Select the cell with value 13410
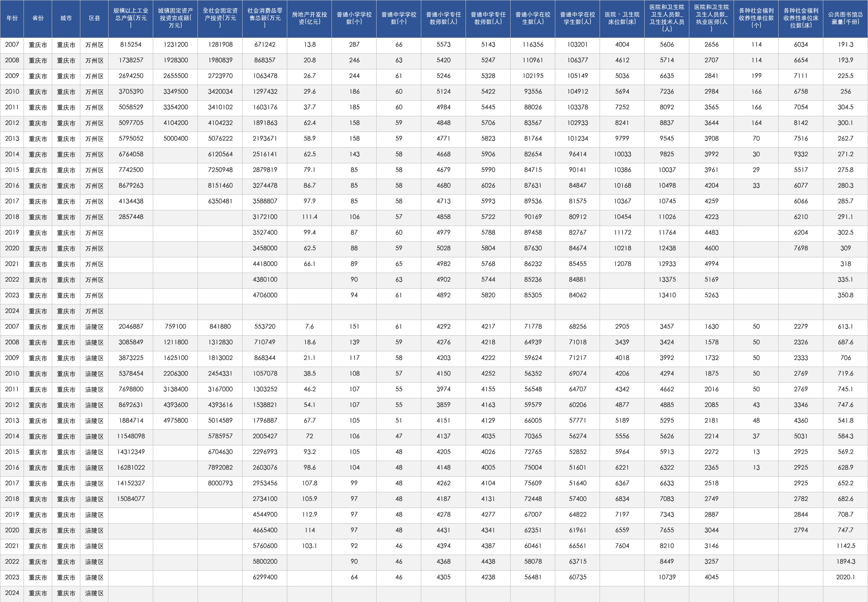This screenshot has width=868, height=602. click(x=667, y=295)
